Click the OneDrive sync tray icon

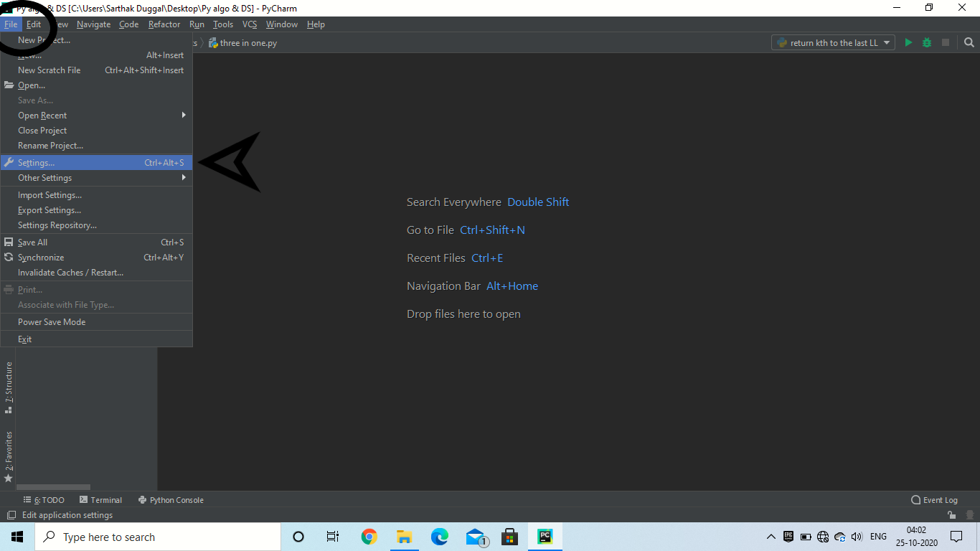(x=840, y=537)
